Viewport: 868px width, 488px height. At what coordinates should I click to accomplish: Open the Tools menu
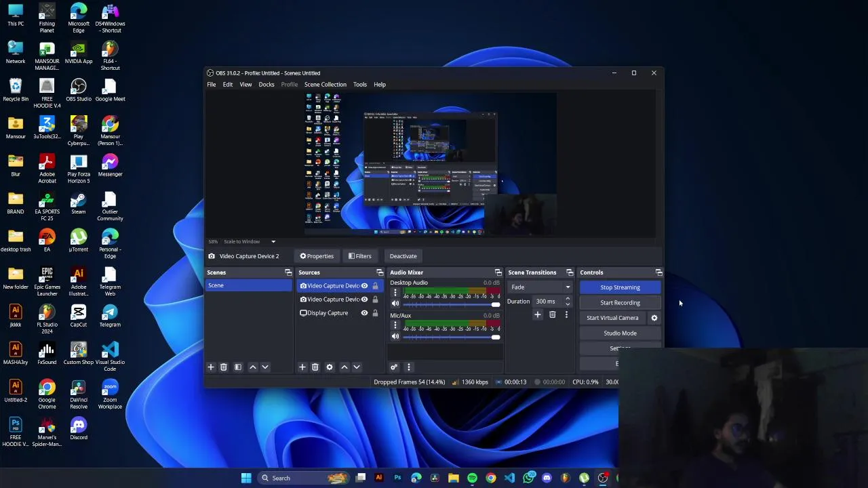point(360,85)
